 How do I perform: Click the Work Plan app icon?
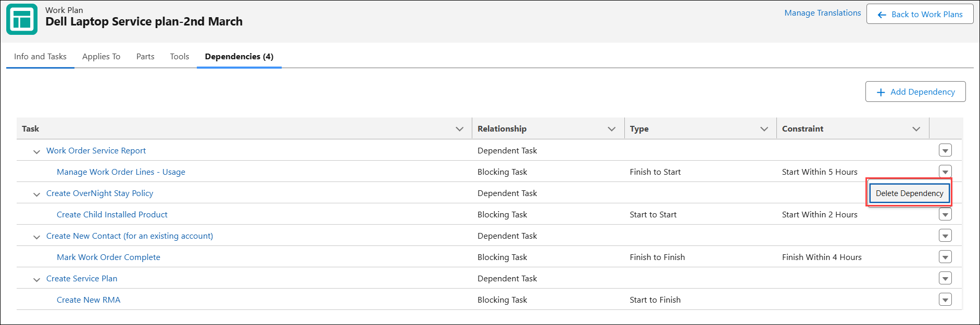click(22, 19)
